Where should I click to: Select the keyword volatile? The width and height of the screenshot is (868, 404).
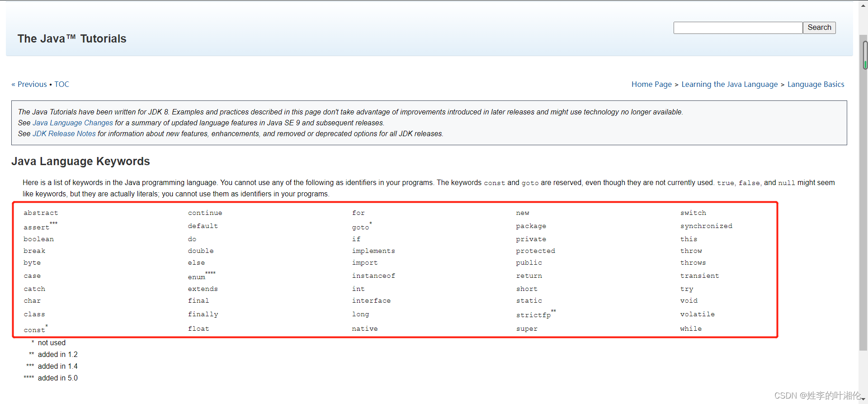pyautogui.click(x=697, y=314)
